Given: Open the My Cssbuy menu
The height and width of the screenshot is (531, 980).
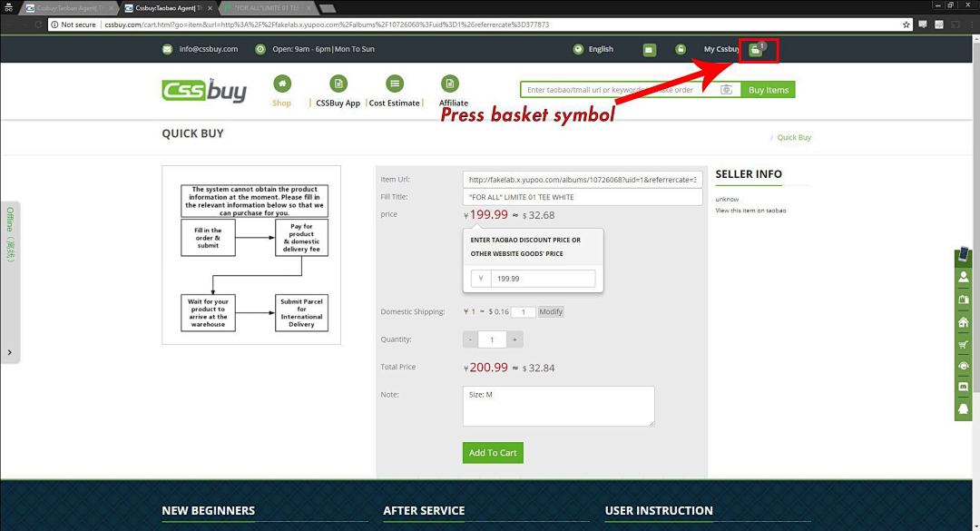Looking at the screenshot, I should [721, 49].
